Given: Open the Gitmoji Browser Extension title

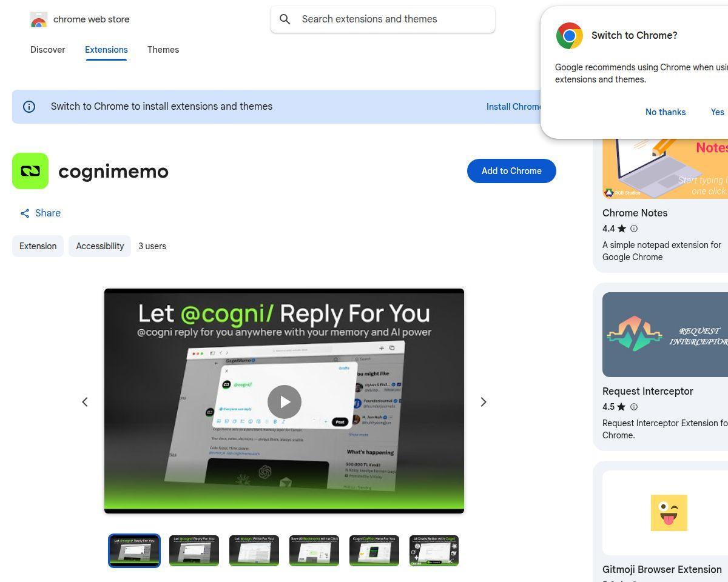Looking at the screenshot, I should click(x=662, y=570).
